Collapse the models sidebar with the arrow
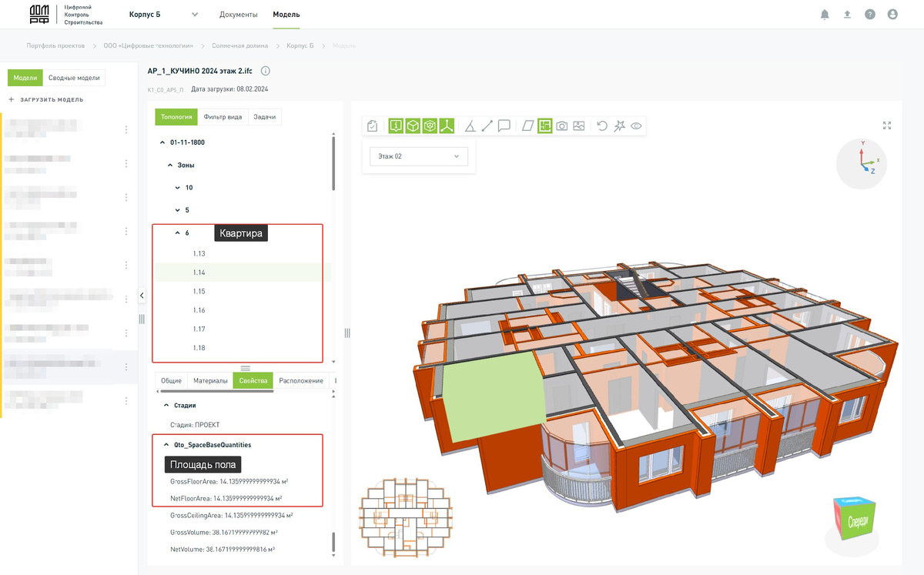924x575 pixels. [142, 296]
